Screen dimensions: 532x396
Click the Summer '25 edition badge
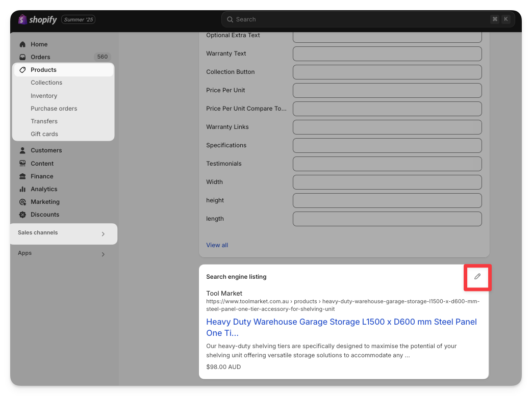(x=78, y=19)
